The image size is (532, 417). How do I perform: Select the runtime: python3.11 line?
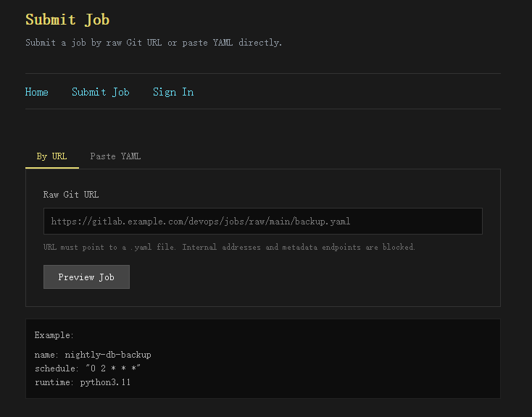(83, 382)
